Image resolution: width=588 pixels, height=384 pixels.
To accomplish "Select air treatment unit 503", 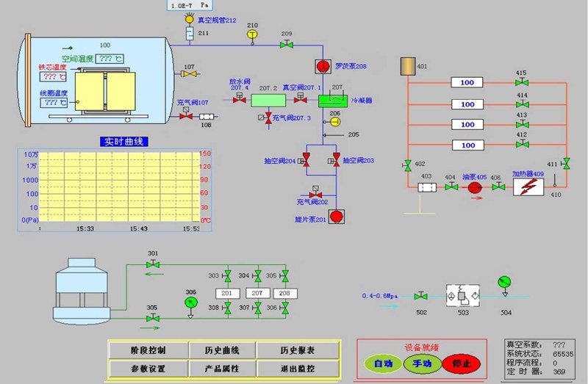I will coord(463,296).
